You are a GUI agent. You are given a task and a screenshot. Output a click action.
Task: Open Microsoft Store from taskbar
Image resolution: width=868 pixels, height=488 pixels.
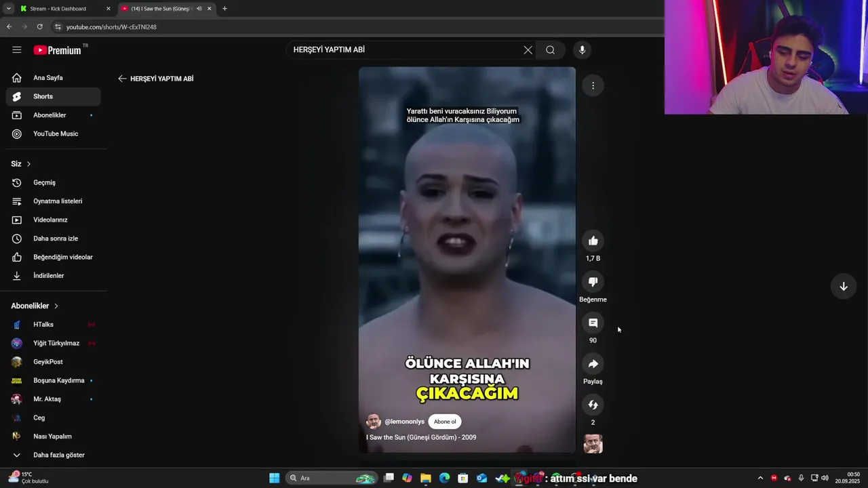(x=463, y=478)
